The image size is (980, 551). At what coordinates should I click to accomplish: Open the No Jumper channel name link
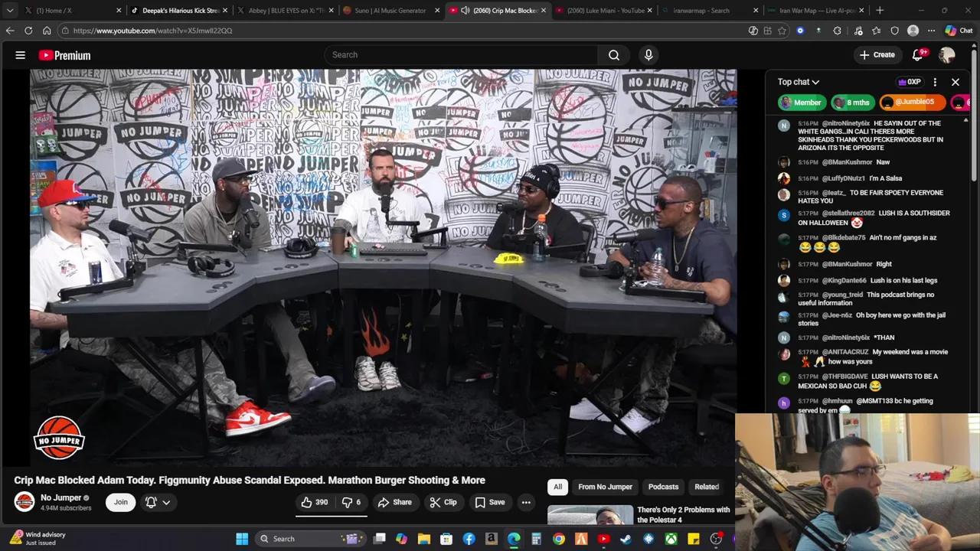(x=60, y=497)
